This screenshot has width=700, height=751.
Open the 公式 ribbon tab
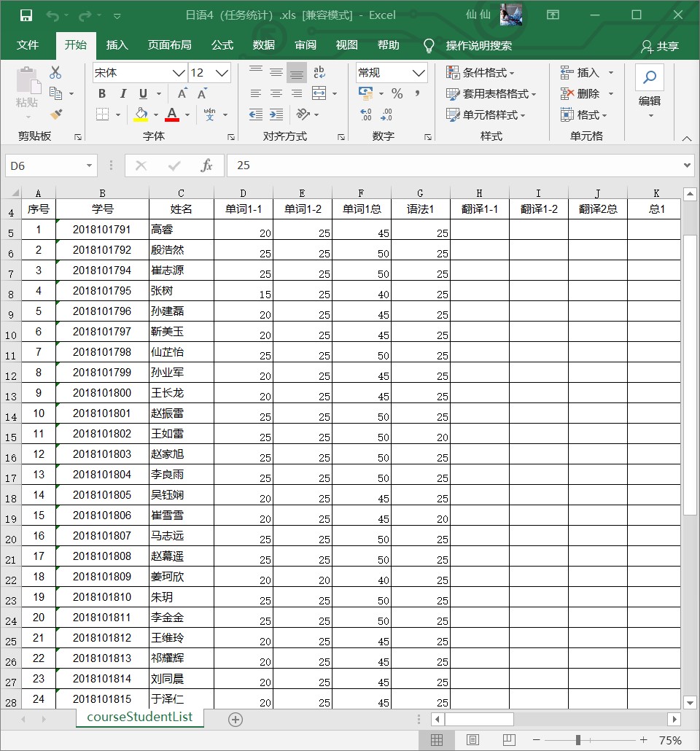222,45
